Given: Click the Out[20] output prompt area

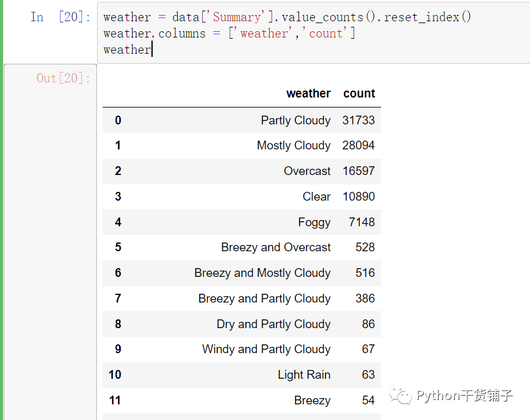Looking at the screenshot, I should (63, 78).
